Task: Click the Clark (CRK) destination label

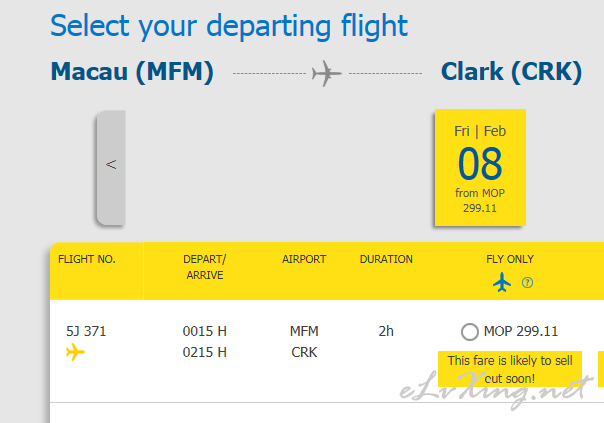Action: 511,72
